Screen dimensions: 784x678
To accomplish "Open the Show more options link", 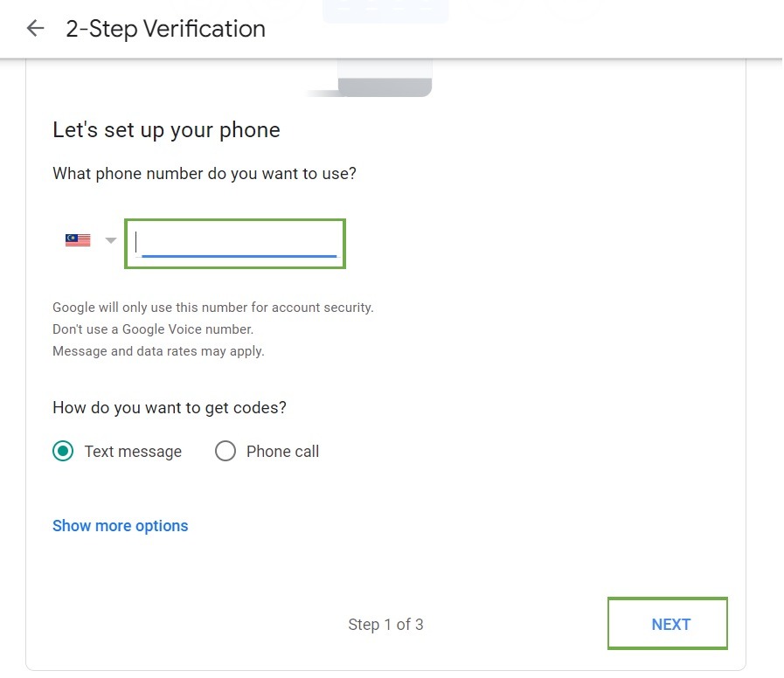I will coord(121,526).
